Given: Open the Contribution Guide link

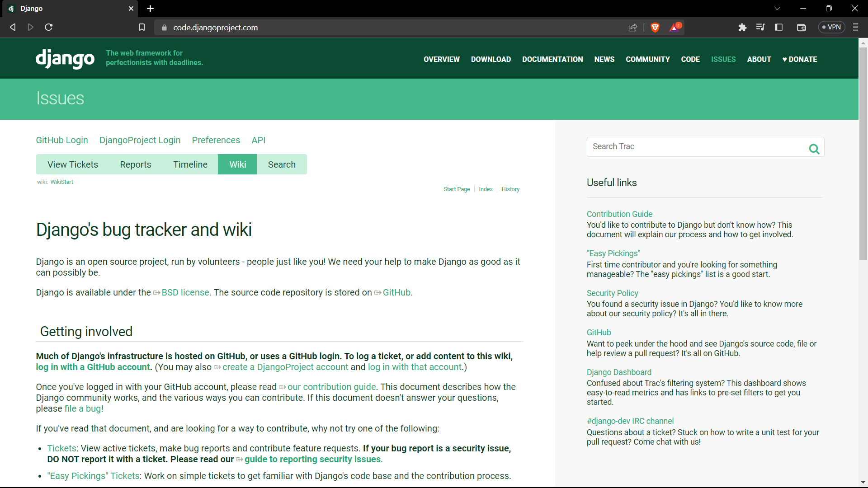Looking at the screenshot, I should (x=619, y=214).
